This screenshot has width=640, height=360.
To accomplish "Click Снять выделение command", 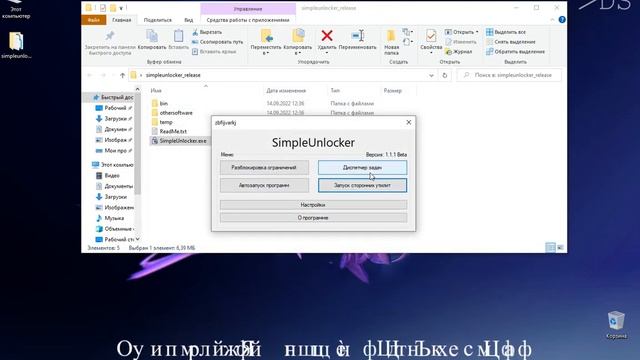I will 510,42.
